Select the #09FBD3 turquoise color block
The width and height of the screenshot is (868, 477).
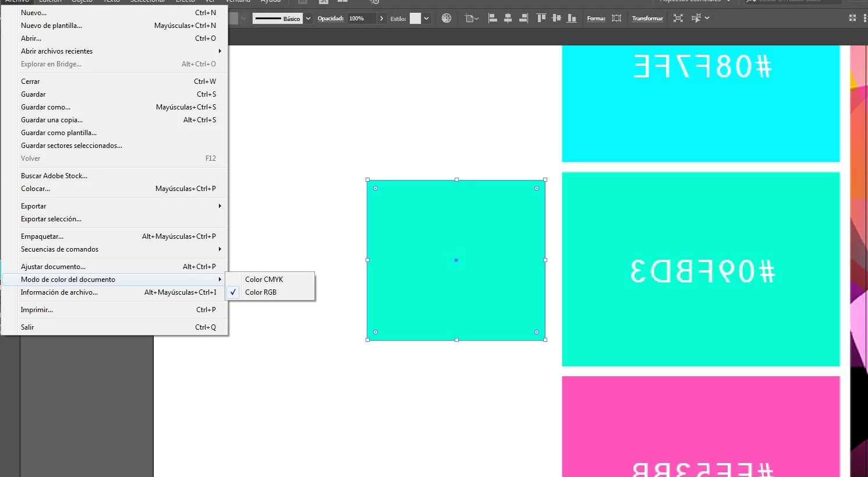click(x=701, y=269)
